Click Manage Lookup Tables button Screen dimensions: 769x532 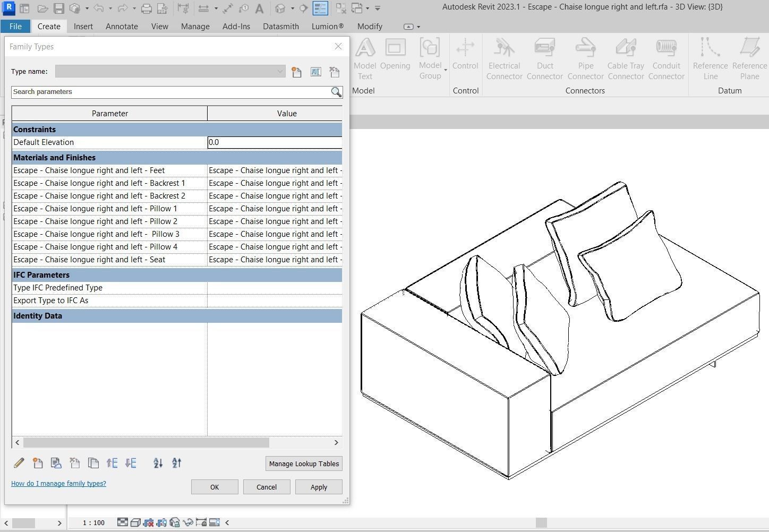tap(304, 464)
